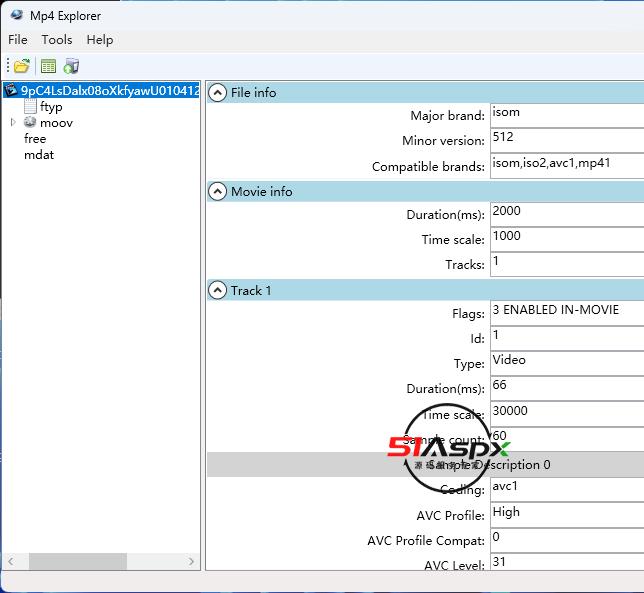
Task: Expand the moov tree node arrow
Action: tap(13, 122)
